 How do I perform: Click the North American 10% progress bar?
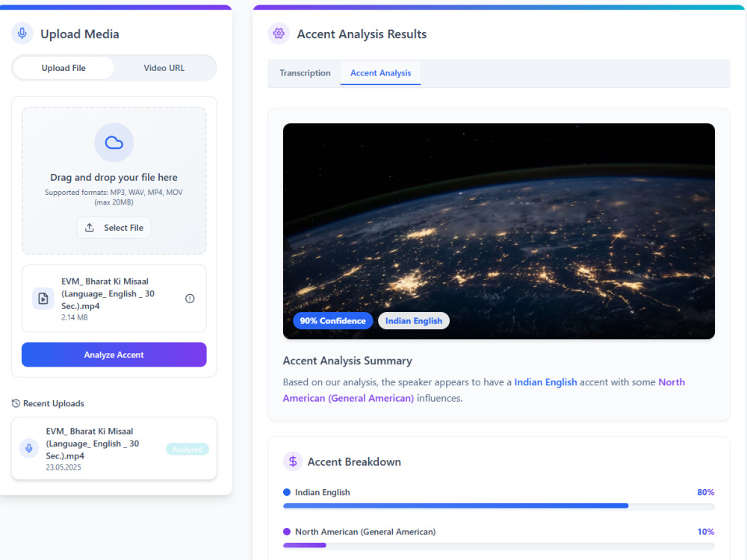tap(499, 545)
